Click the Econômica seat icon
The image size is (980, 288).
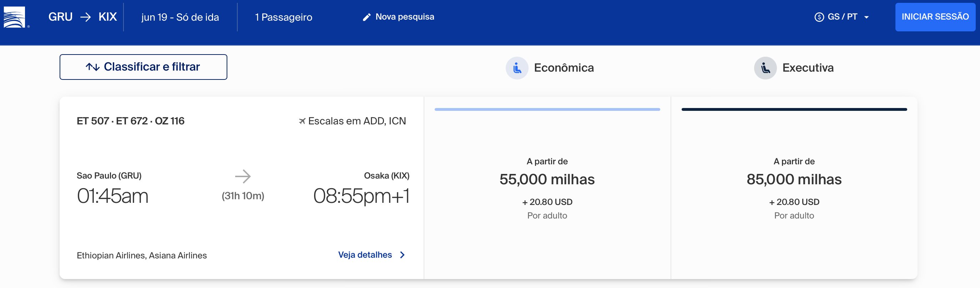tap(517, 68)
